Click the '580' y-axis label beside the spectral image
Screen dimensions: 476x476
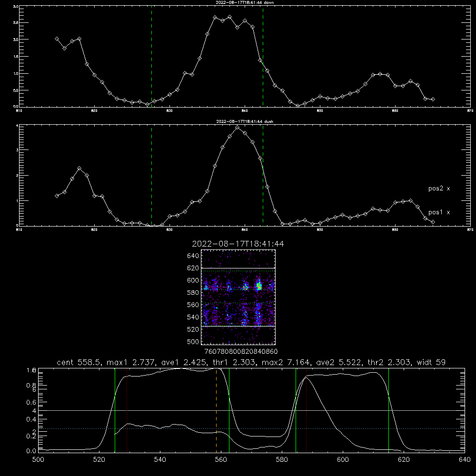pos(193,293)
